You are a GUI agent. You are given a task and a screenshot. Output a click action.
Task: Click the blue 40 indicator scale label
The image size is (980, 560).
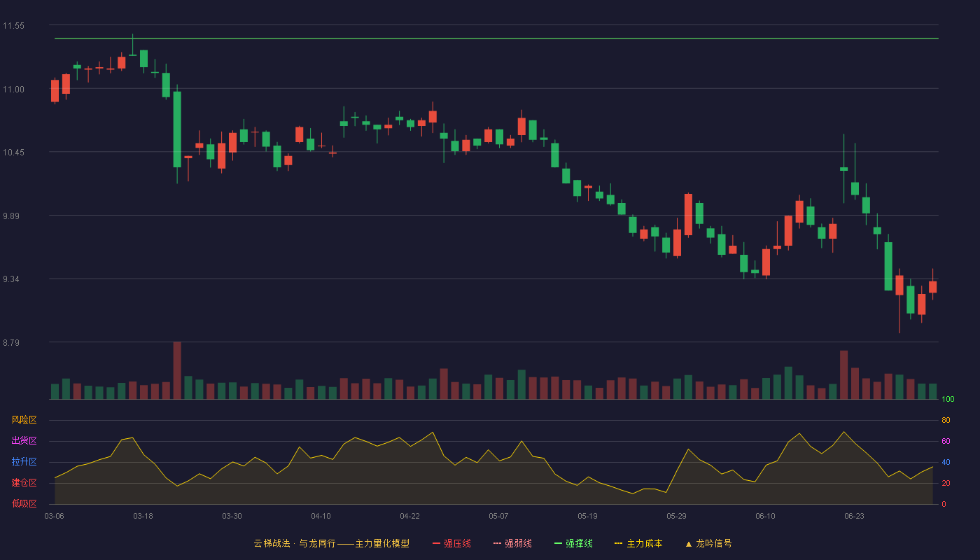click(946, 462)
